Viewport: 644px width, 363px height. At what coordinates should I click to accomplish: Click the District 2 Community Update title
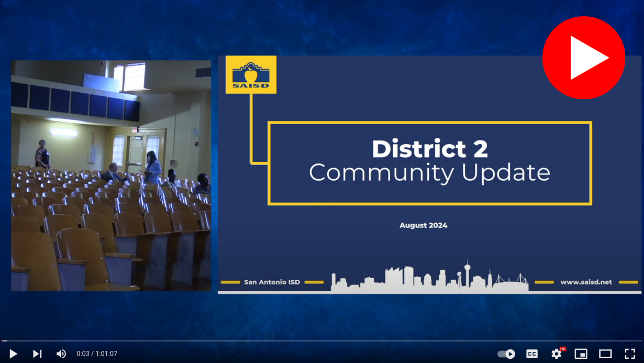[430, 160]
